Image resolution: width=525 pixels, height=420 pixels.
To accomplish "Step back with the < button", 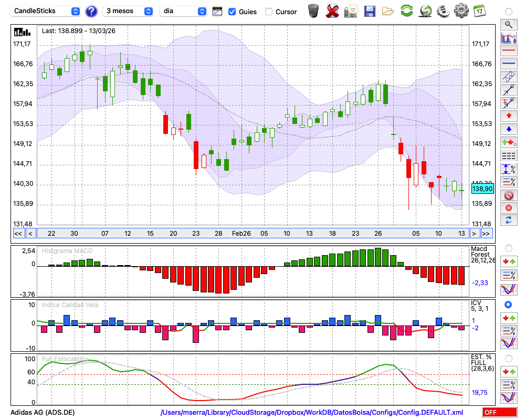I will [30, 234].
